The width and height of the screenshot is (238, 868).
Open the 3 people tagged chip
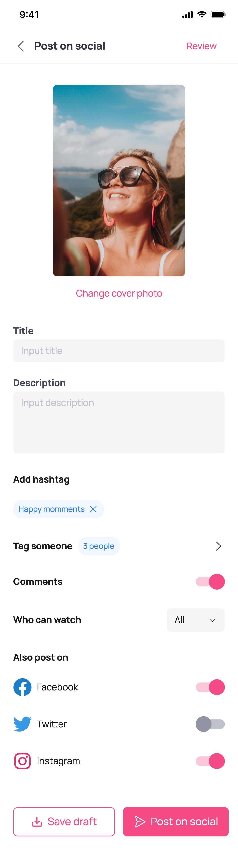(99, 546)
